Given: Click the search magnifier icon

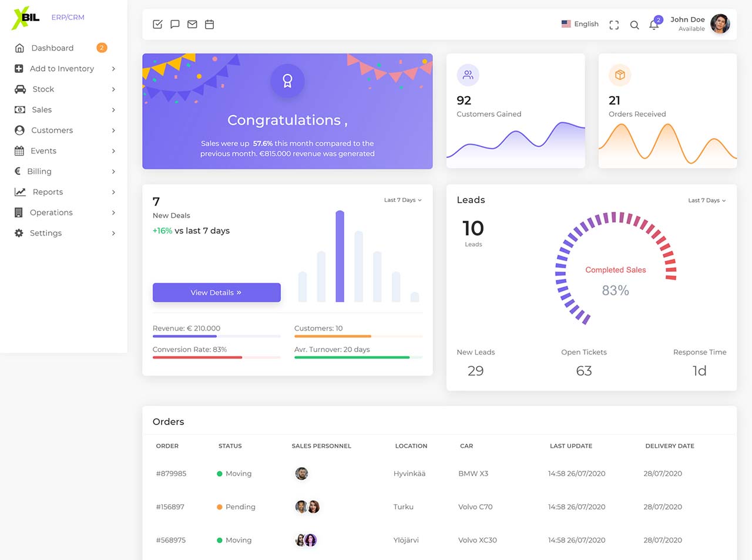Looking at the screenshot, I should (634, 25).
